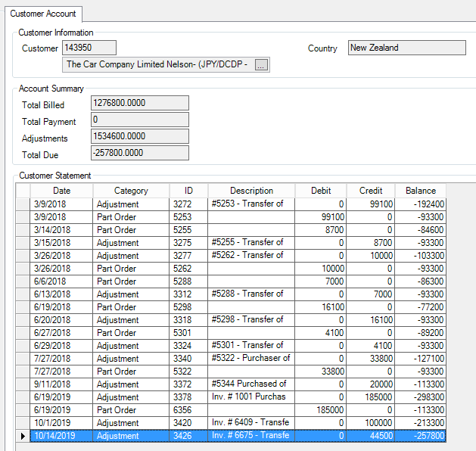This screenshot has width=476, height=451.
Task: Select row header of adjustment 3272
Action: click(23, 204)
